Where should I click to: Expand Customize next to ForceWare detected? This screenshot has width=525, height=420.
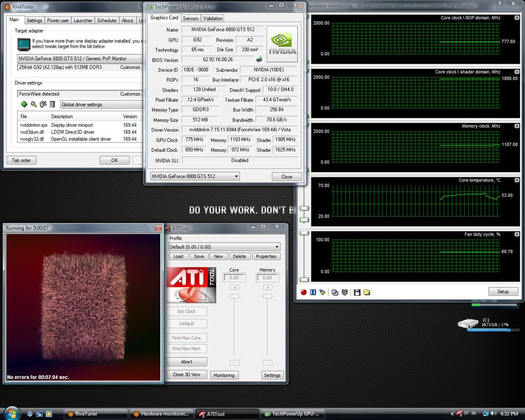pos(131,94)
